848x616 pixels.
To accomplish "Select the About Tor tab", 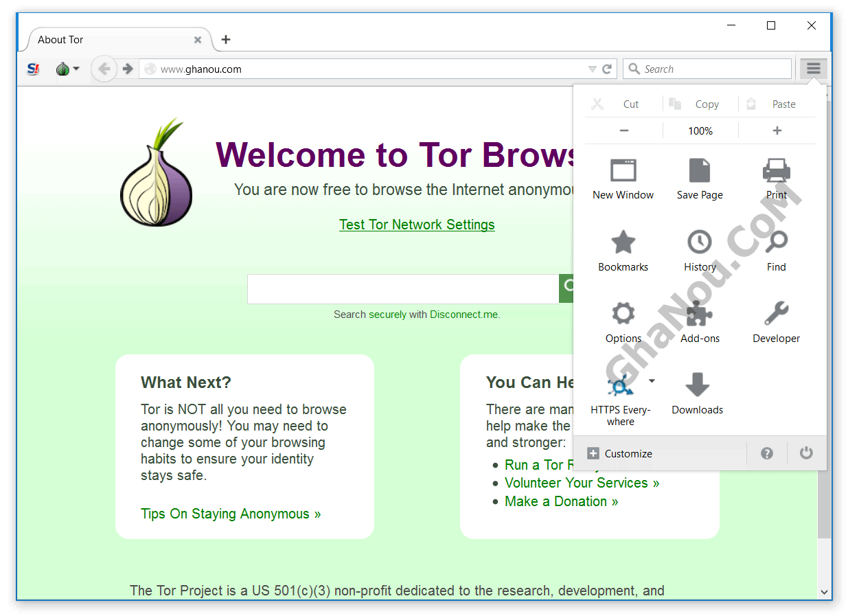I will click(120, 40).
